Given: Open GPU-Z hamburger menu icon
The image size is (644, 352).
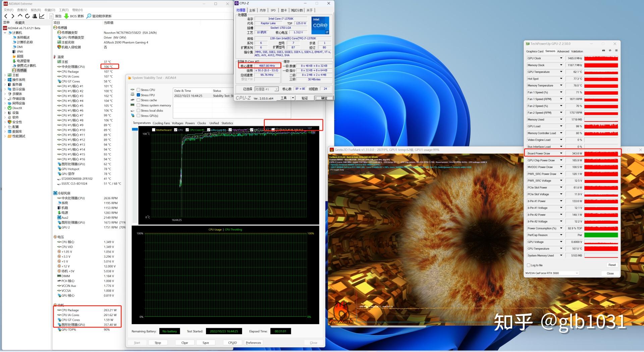Looking at the screenshot, I should pyautogui.click(x=616, y=51).
